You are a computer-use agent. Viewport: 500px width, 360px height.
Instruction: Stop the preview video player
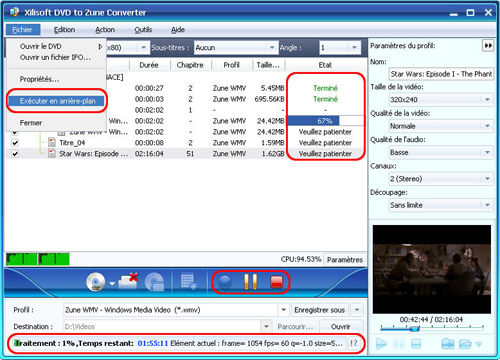click(416, 344)
